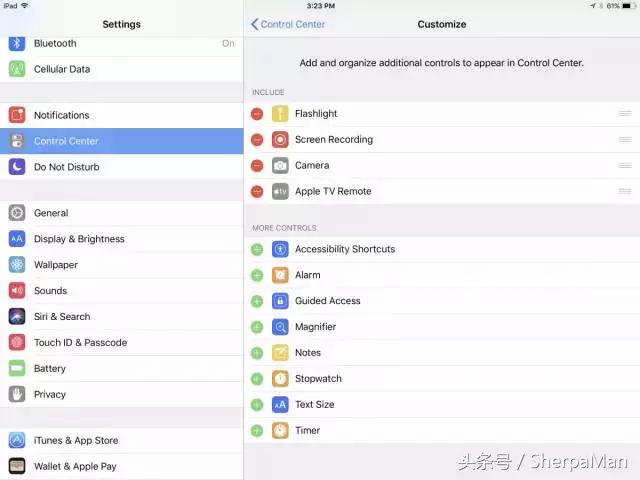Click the Notes control icon
Screen dimensions: 640x480
pyautogui.click(x=280, y=353)
